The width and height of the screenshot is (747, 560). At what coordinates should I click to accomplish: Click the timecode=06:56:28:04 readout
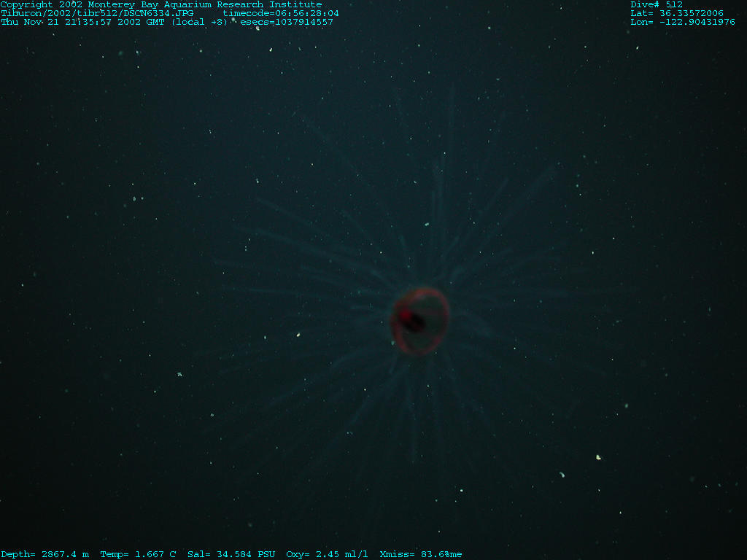(x=280, y=13)
